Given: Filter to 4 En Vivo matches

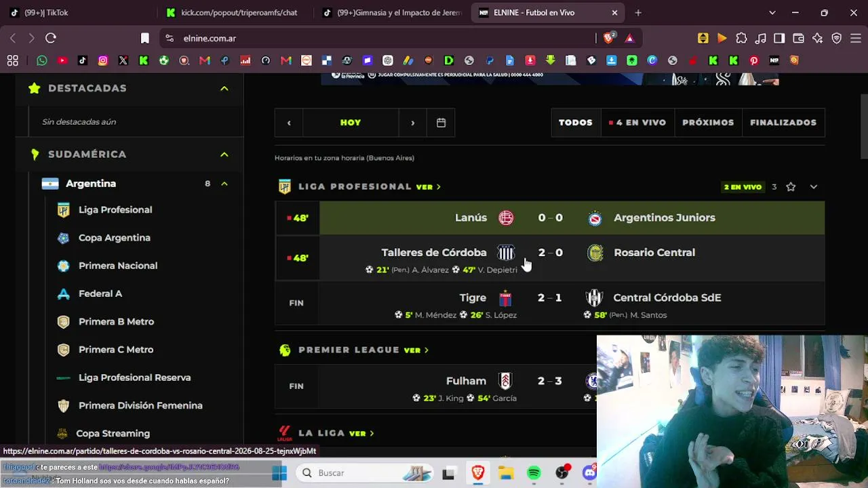Looking at the screenshot, I should [x=637, y=123].
